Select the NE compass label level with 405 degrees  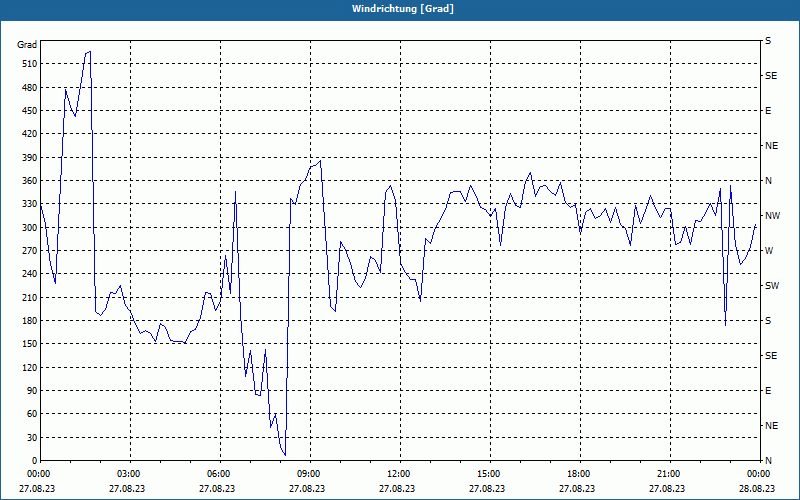[771, 146]
